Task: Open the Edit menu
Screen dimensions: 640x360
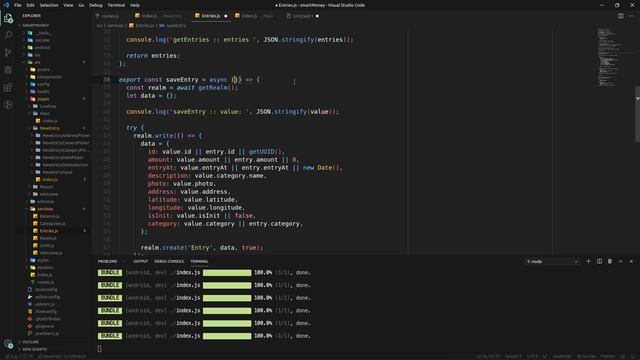Action: click(x=31, y=5)
